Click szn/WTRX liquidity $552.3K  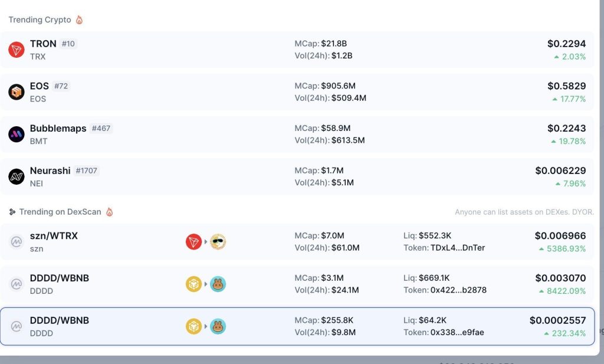[435, 236]
